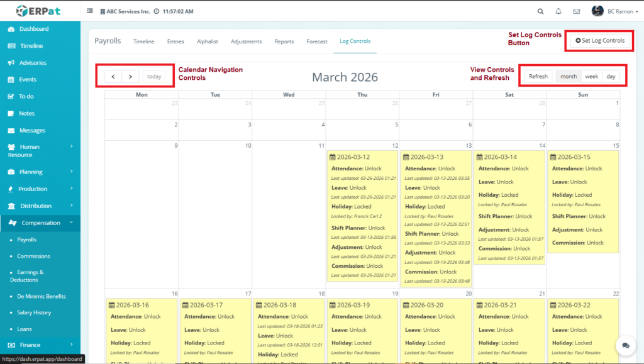Click the Refresh calendar button
Screen dimensions: 644x364
tap(538, 77)
